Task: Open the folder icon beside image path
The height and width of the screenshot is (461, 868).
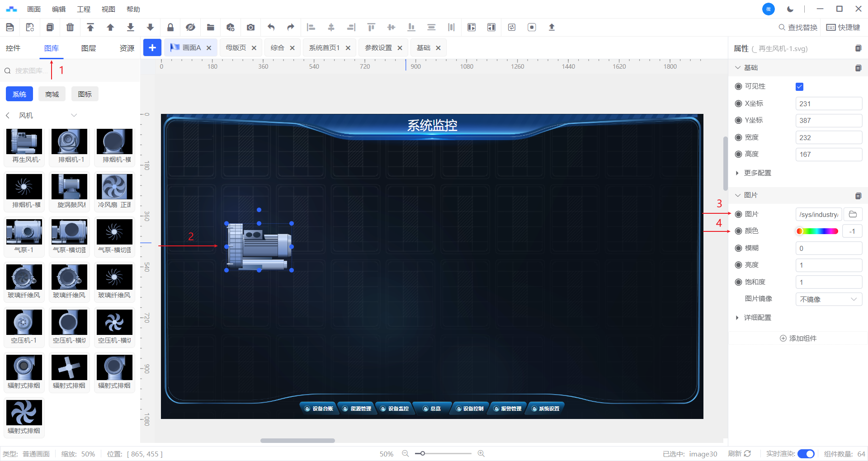Action: click(853, 214)
